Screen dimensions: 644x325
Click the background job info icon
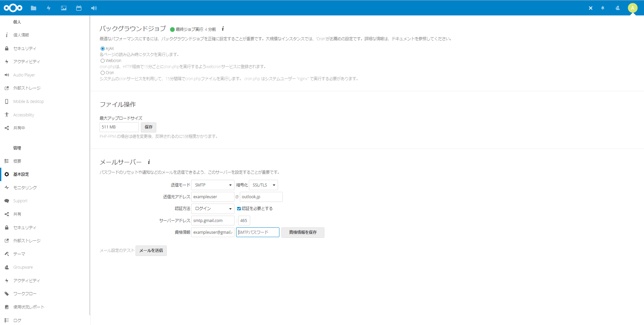(222, 29)
